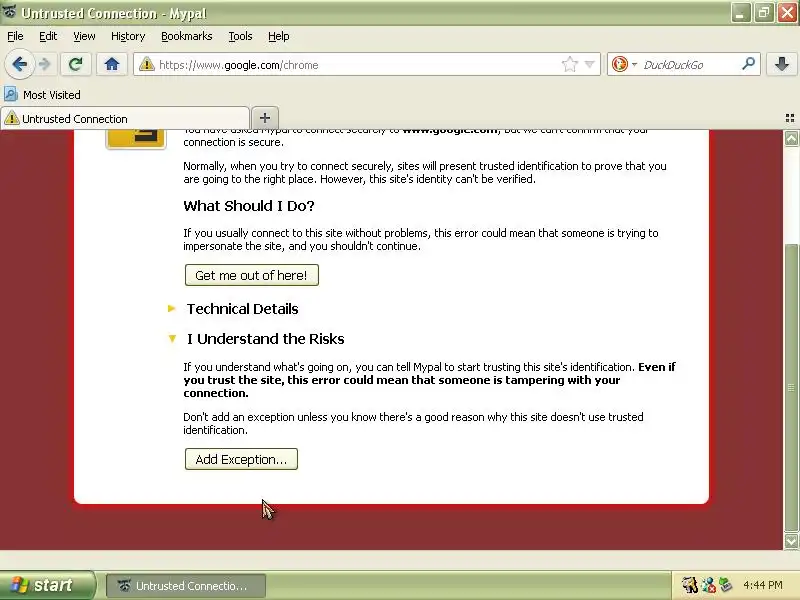
Task: Open the address bar history dropdown arrow
Action: click(x=589, y=65)
